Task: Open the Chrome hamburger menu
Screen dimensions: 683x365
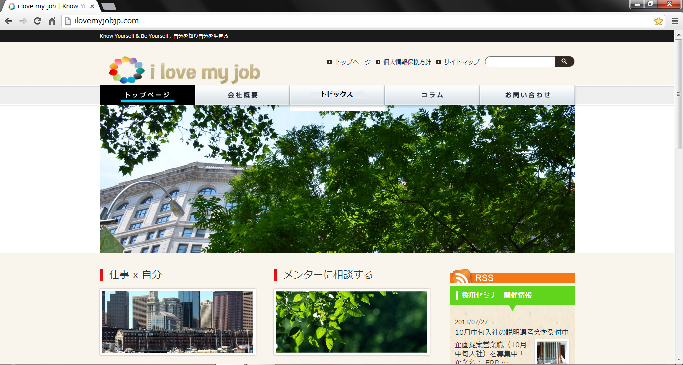Action: click(675, 21)
